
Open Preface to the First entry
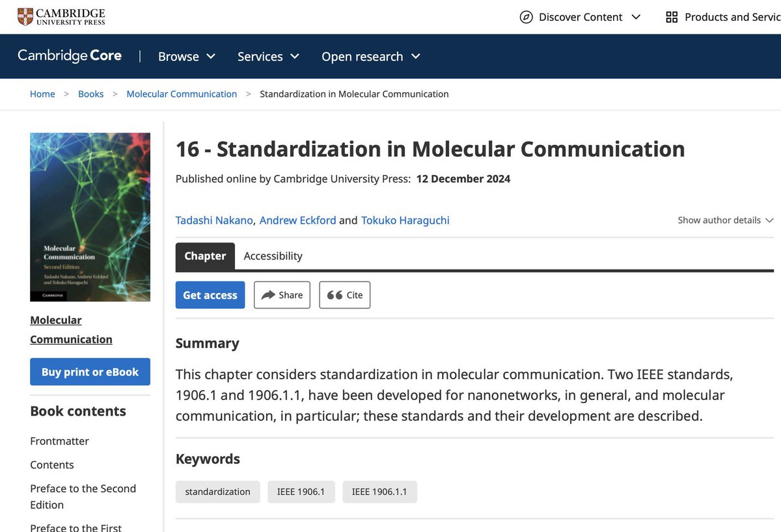tap(76, 527)
